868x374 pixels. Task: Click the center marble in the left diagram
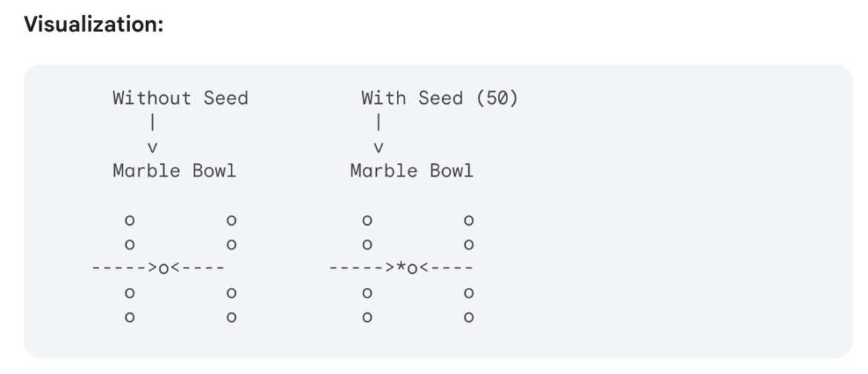(163, 268)
